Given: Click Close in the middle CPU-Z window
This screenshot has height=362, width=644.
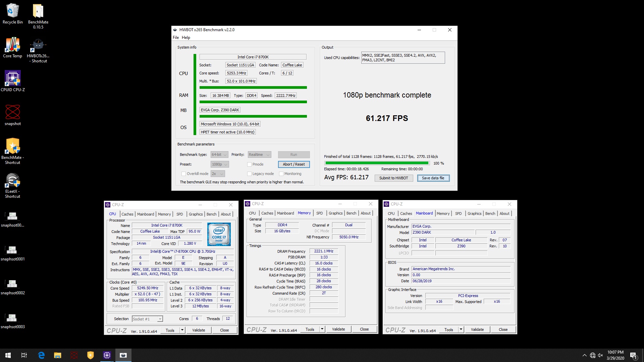Looking at the screenshot, I should (364, 329).
